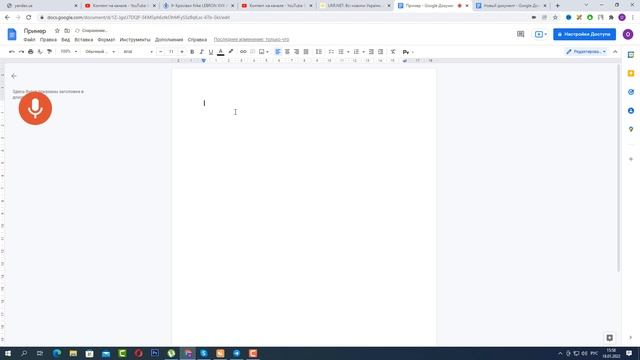Open the Вид menu
Viewport: 640px width, 360px height.
(66, 40)
